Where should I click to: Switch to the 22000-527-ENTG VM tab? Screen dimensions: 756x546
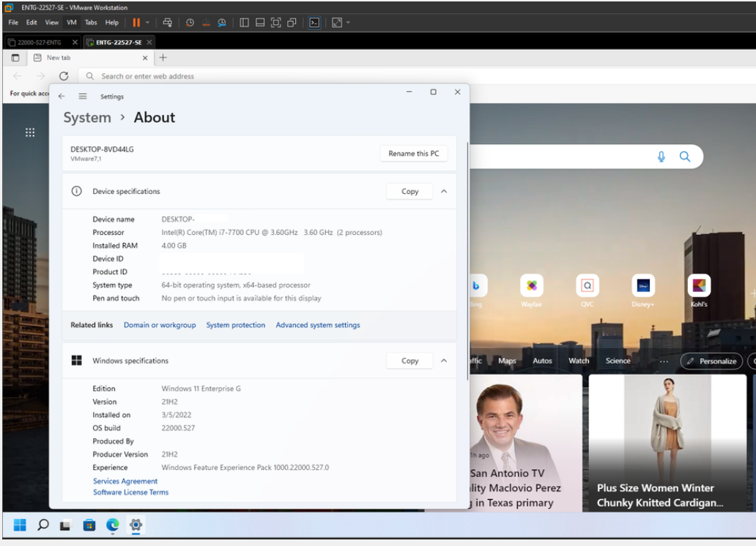point(40,42)
